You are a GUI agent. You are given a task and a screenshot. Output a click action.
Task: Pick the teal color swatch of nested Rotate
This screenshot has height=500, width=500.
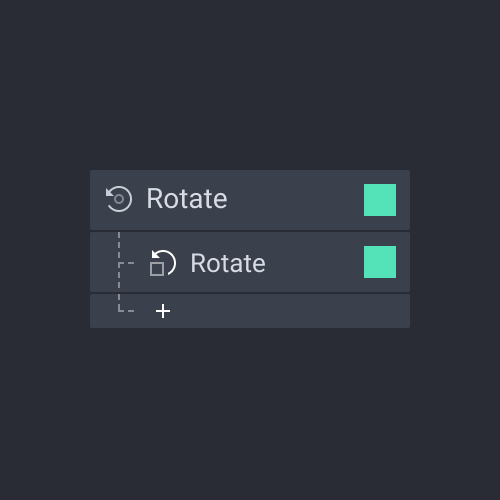coord(380,262)
